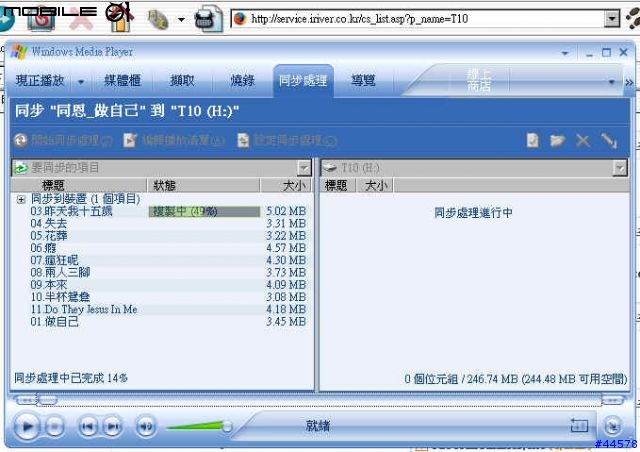The height and width of the screenshot is (452, 640).
Task: Click the device properties icon
Action: 533,140
